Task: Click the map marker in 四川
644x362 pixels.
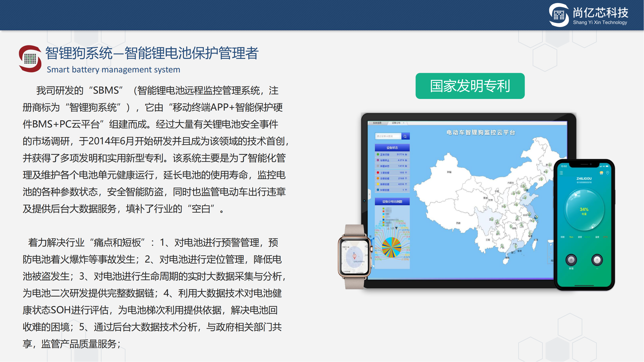Action: coord(492,219)
